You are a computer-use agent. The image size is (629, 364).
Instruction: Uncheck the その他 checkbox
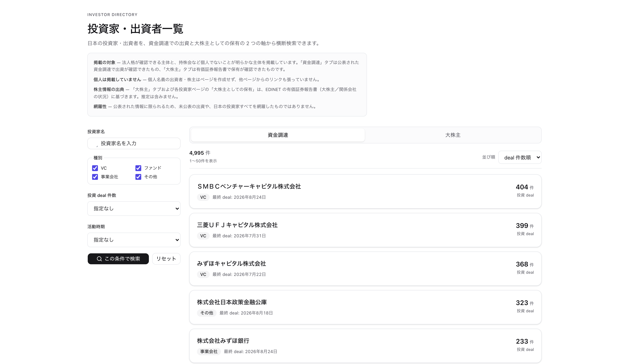click(138, 177)
